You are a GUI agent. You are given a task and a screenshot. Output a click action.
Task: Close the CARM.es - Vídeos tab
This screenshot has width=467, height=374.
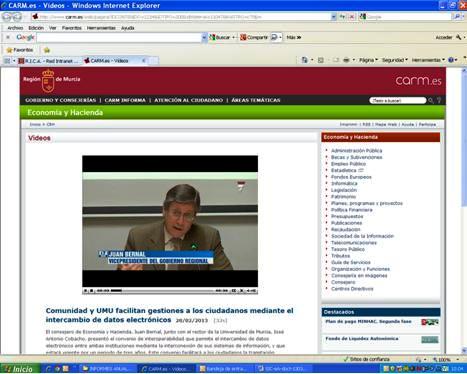pyautogui.click(x=144, y=61)
